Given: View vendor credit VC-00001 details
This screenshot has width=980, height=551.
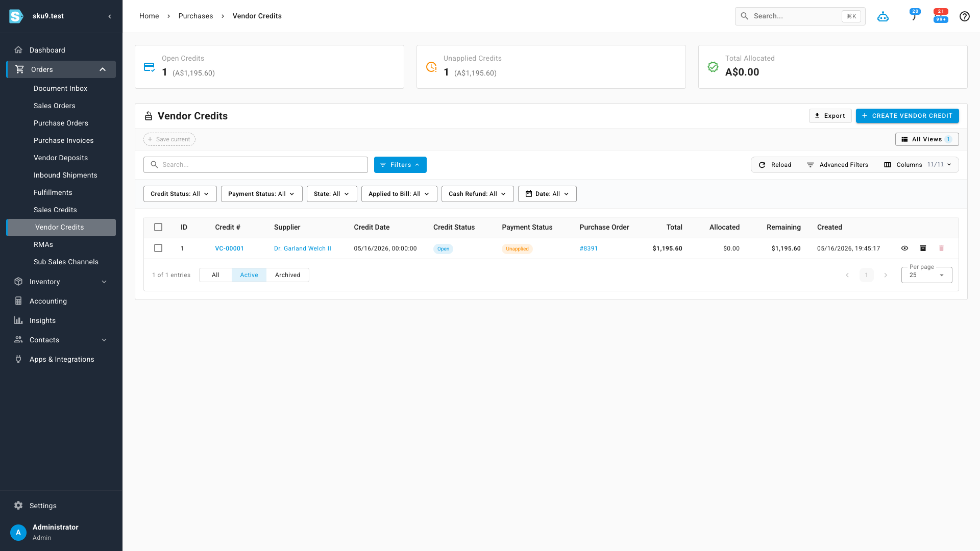Looking at the screenshot, I should click(x=904, y=248).
